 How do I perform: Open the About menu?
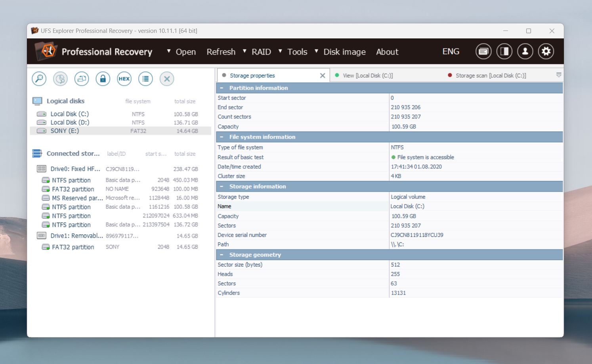tap(387, 52)
